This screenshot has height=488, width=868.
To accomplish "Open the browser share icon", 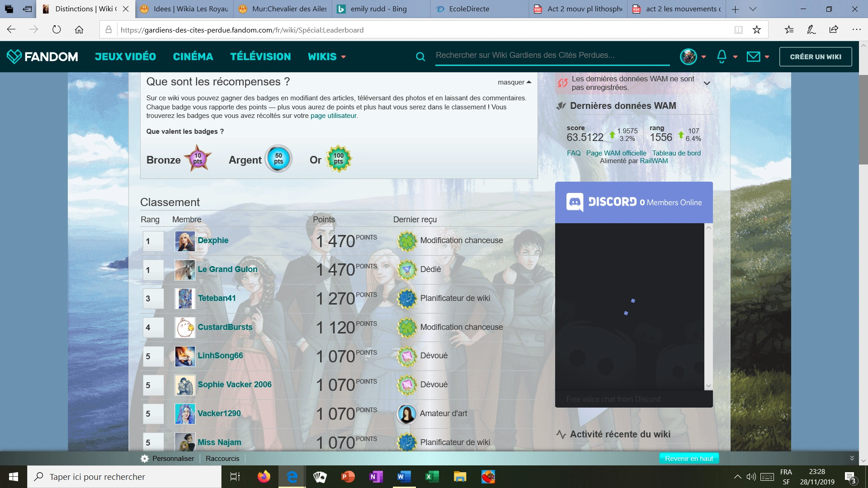I will (x=834, y=30).
